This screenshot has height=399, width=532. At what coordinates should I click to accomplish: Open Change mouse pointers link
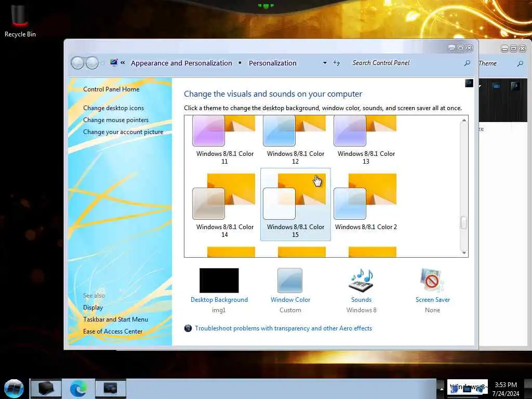(116, 120)
